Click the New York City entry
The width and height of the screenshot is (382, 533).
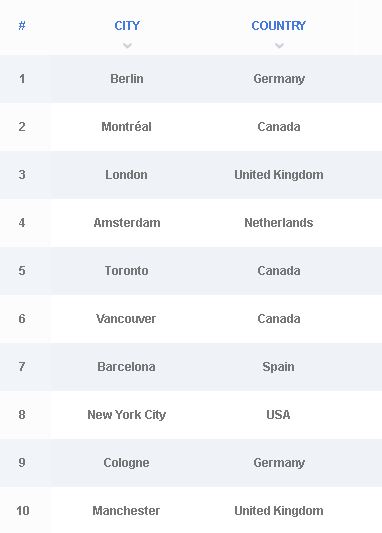click(x=127, y=415)
